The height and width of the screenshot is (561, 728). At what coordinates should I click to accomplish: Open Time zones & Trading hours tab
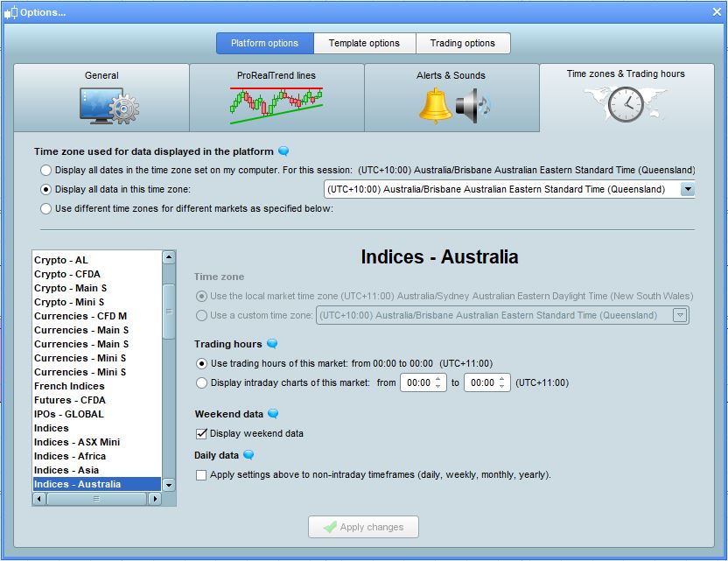(626, 98)
